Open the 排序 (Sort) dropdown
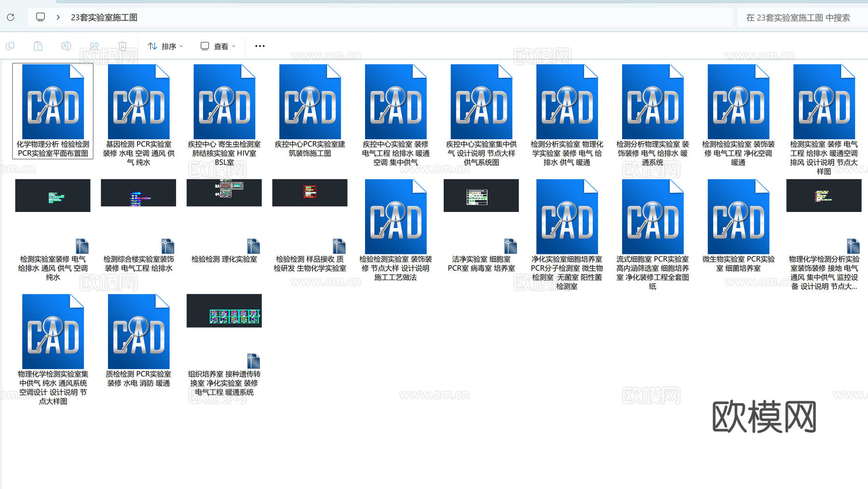 [165, 46]
